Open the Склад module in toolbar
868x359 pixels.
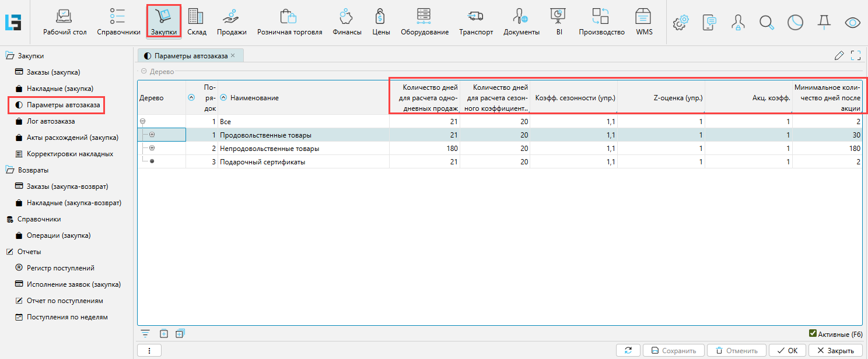tap(196, 22)
